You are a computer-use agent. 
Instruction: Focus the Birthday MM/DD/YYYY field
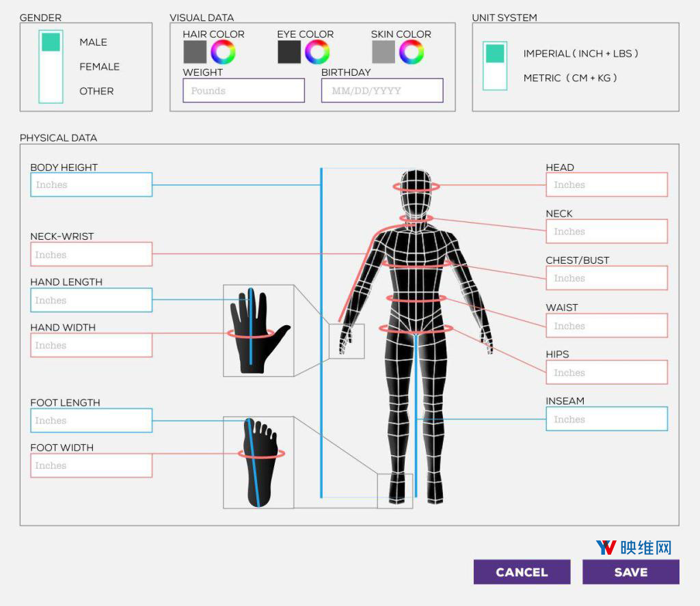382,91
